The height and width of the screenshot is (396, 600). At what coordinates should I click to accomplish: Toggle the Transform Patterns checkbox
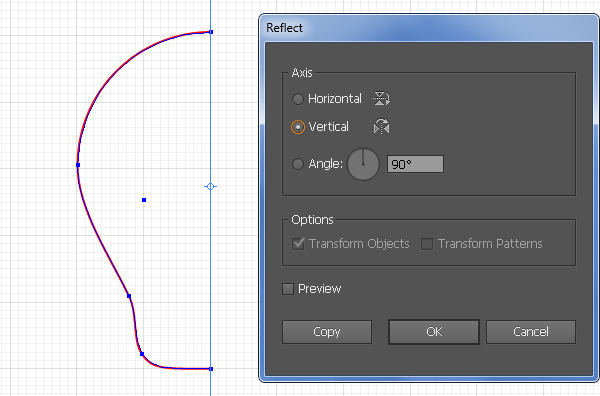427,244
